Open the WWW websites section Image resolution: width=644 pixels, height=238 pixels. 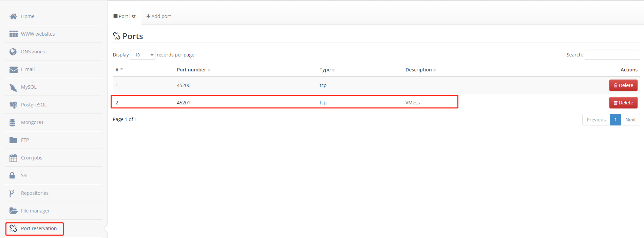tap(38, 34)
